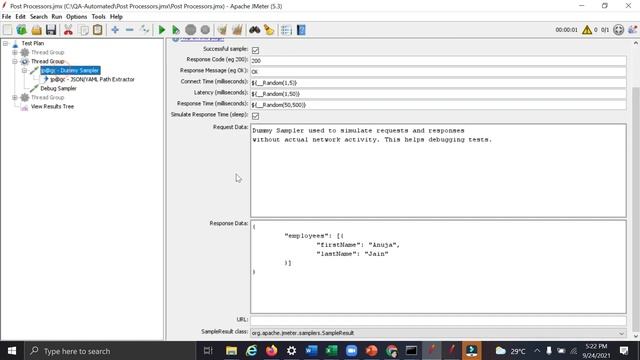Image resolution: width=640 pixels, height=360 pixels.
Task: Click the Open file folder icon
Action: pyautogui.click(x=36, y=30)
